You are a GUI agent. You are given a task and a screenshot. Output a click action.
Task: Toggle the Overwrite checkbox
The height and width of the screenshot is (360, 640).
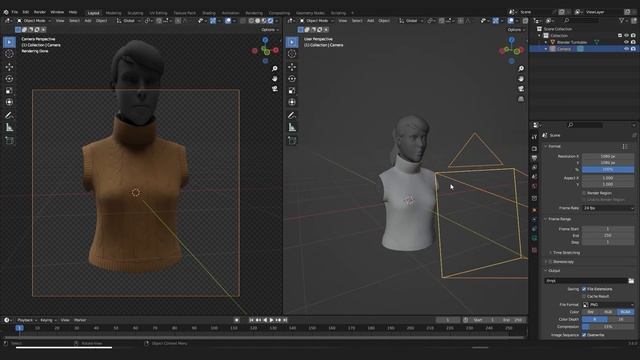coord(584,335)
